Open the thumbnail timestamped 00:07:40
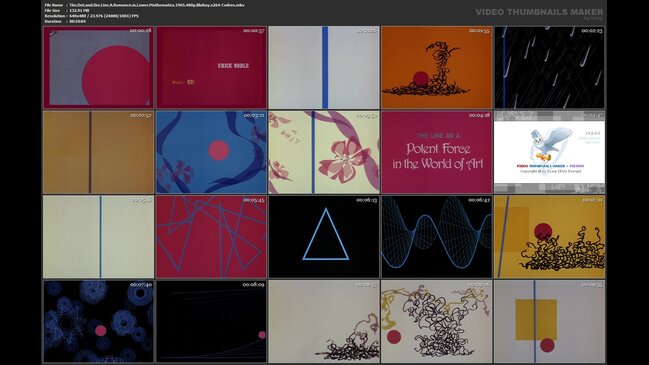 98,322
